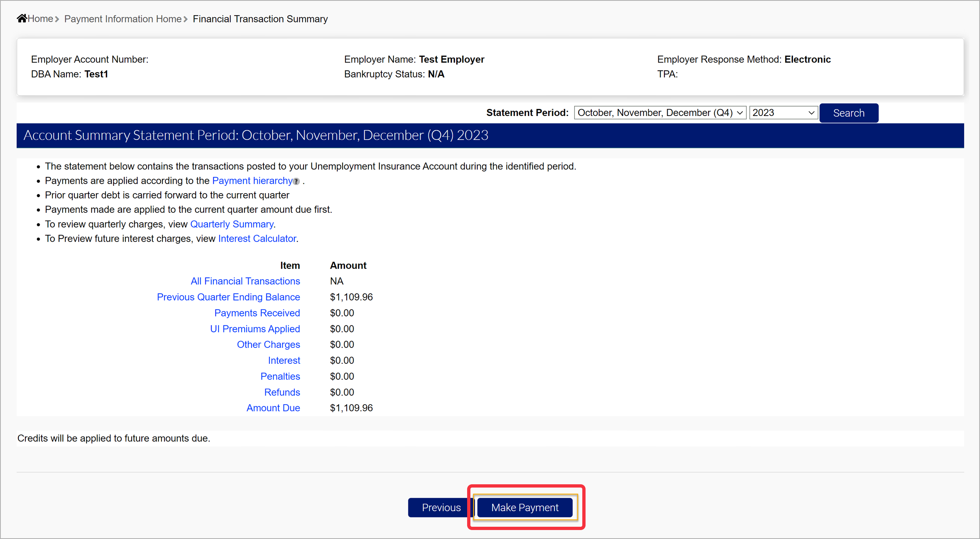The image size is (980, 539).
Task: Open the Payment hierarchy link
Action: (252, 181)
